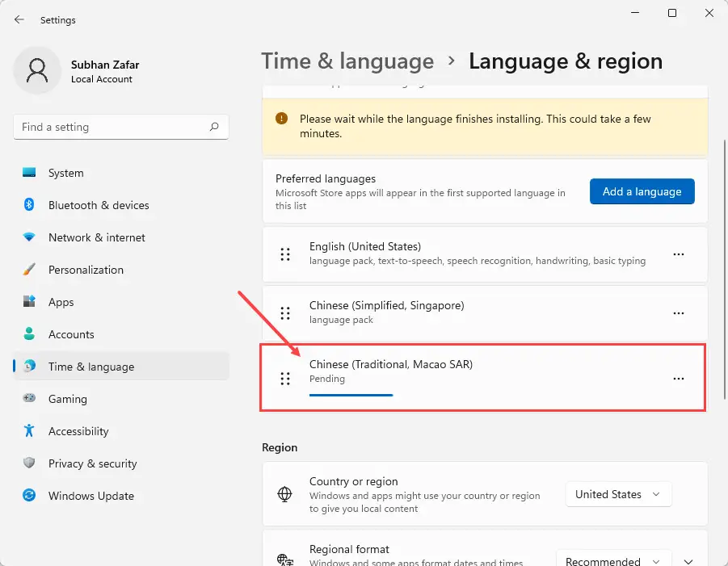This screenshot has width=728, height=566.
Task: Click the Local Account label
Action: 101,79
